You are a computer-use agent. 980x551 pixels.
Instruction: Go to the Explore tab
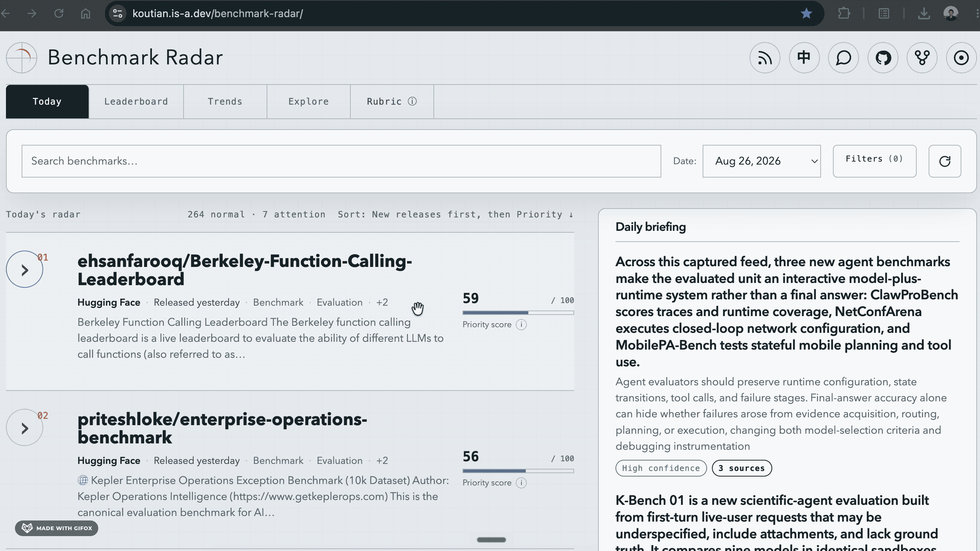pos(309,102)
